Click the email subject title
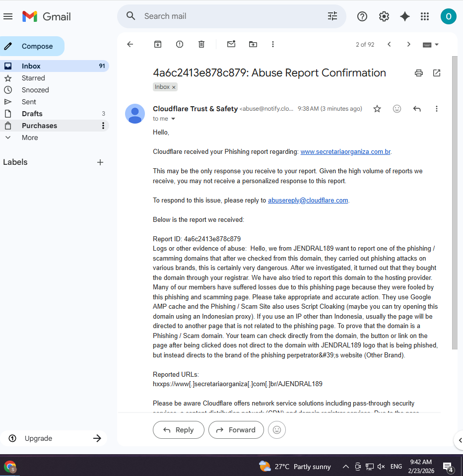The image size is (463, 476). click(269, 73)
